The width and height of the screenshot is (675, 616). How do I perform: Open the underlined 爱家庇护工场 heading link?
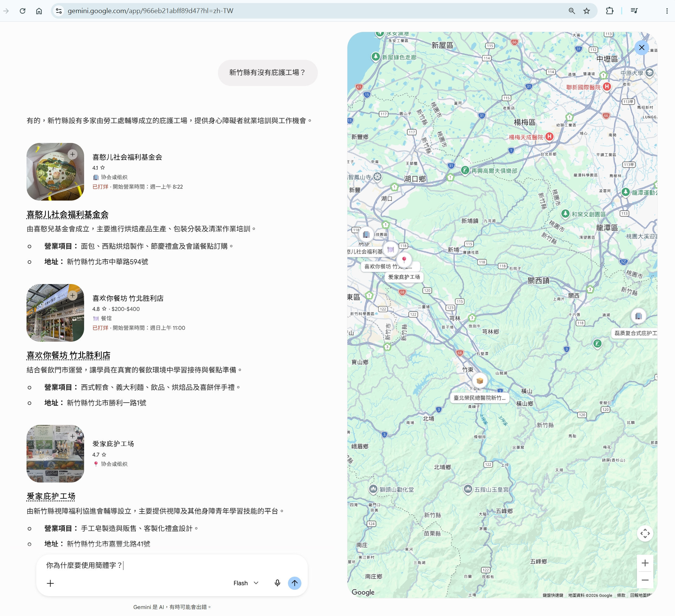pyautogui.click(x=51, y=497)
